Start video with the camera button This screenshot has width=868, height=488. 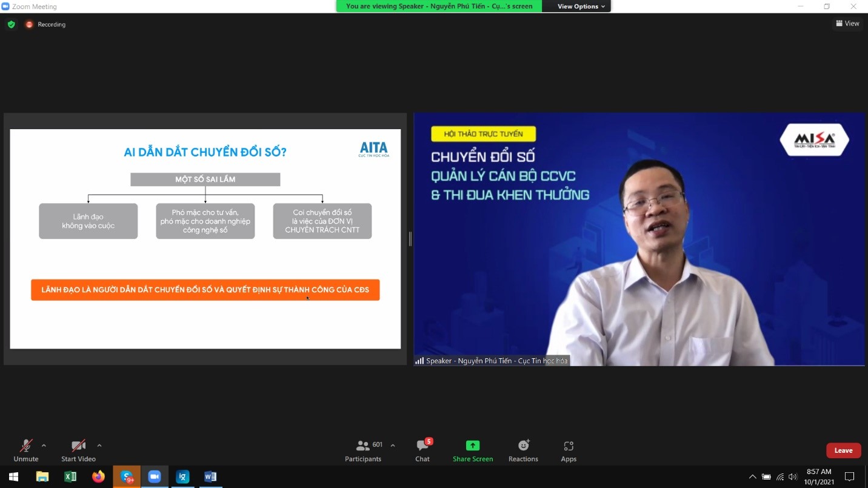[x=78, y=450]
